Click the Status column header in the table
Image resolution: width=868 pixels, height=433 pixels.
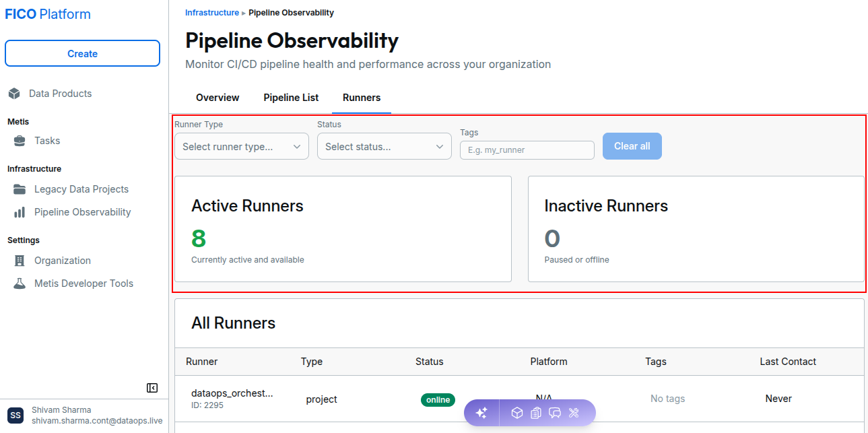pos(430,362)
